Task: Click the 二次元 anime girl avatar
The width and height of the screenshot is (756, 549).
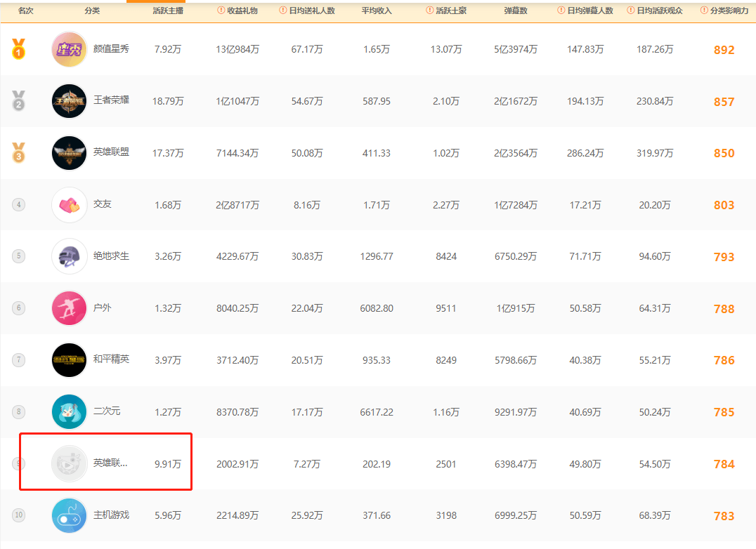Action: (x=69, y=411)
